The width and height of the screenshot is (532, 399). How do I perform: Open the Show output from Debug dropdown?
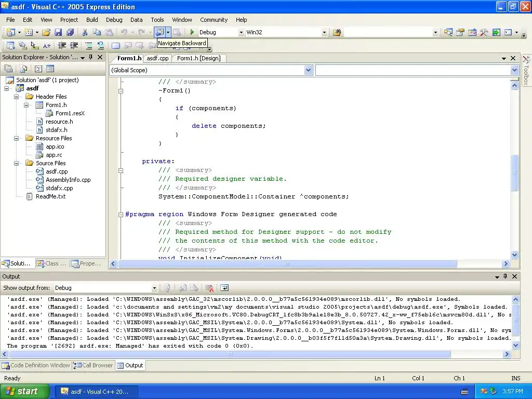coord(154,288)
